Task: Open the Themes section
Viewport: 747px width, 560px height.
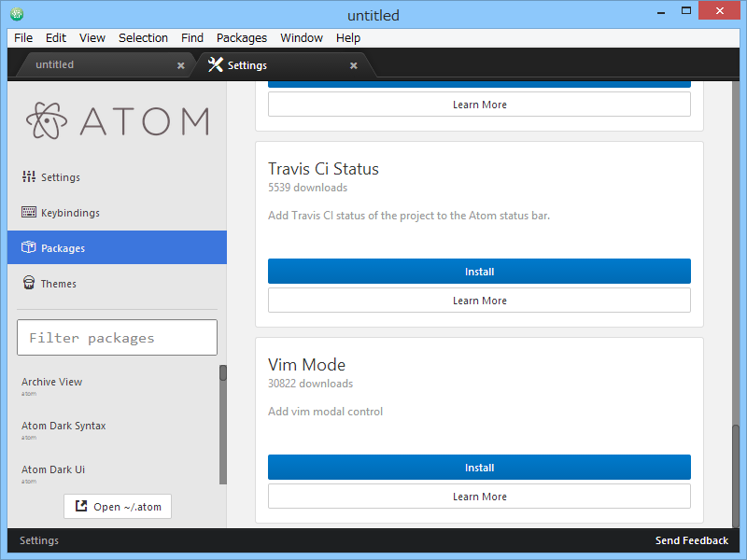Action: 118,284
